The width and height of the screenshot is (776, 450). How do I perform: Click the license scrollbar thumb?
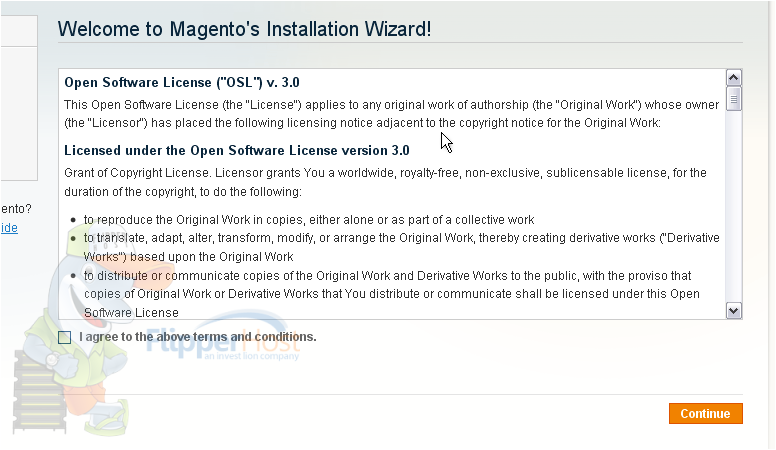coord(733,99)
